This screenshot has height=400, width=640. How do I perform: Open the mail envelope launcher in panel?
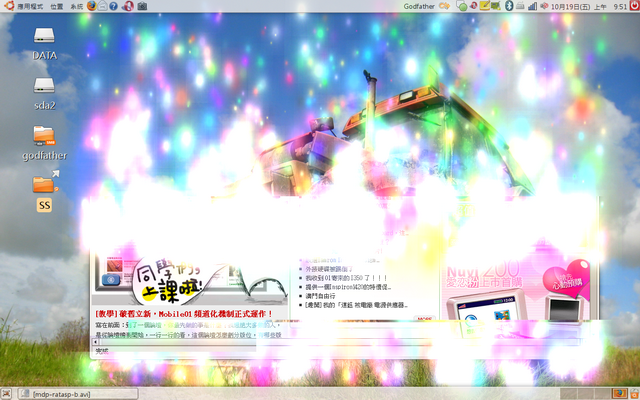[x=103, y=6]
